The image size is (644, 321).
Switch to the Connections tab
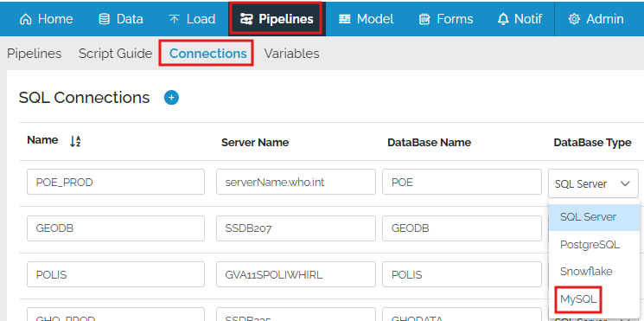pyautogui.click(x=207, y=54)
